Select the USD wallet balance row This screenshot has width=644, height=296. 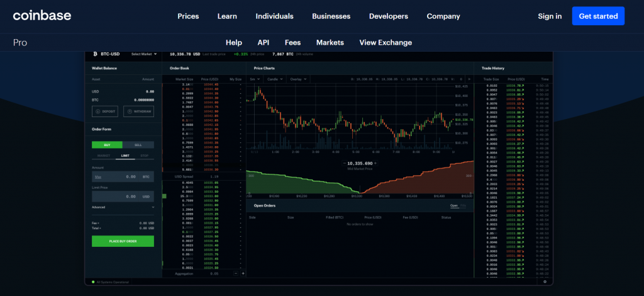pos(123,92)
